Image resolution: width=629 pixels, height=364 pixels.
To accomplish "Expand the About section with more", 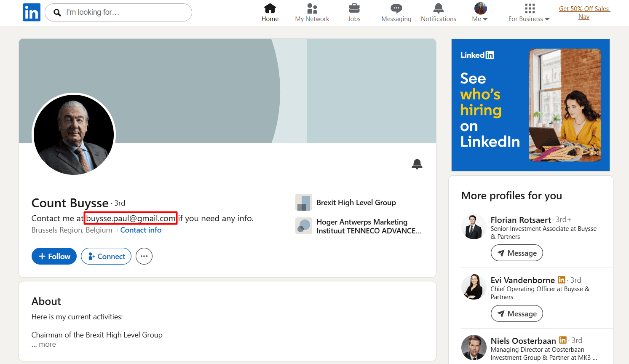I will [x=47, y=344].
